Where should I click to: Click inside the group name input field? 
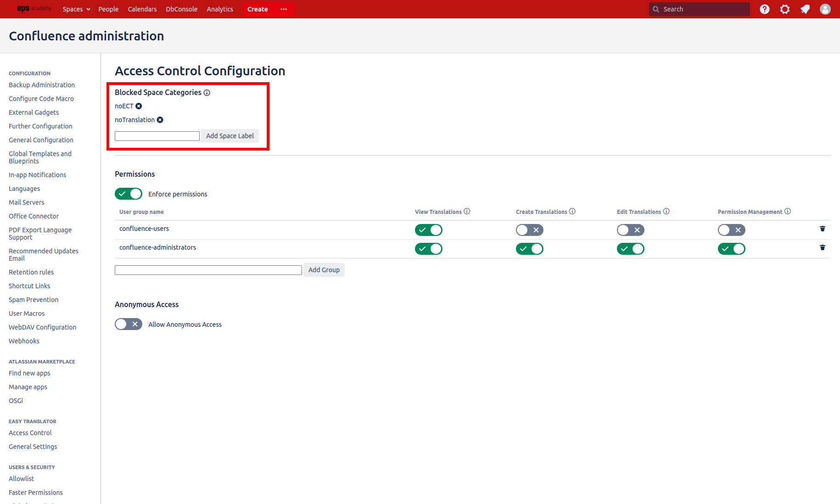click(x=208, y=270)
